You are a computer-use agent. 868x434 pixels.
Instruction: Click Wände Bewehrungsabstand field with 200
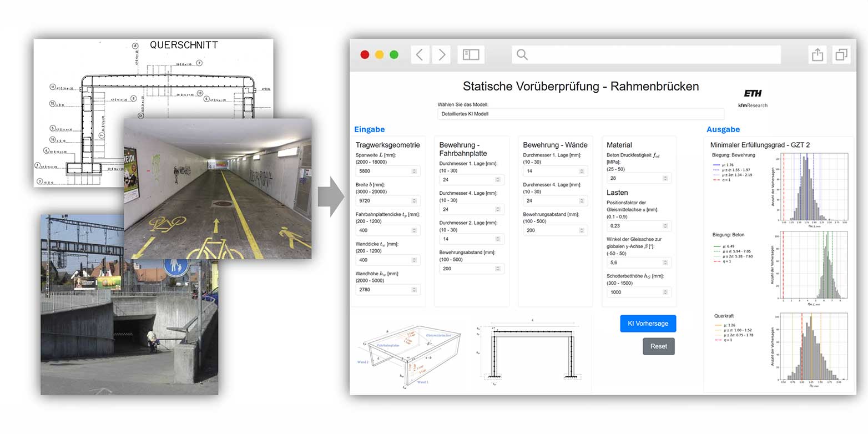556,230
